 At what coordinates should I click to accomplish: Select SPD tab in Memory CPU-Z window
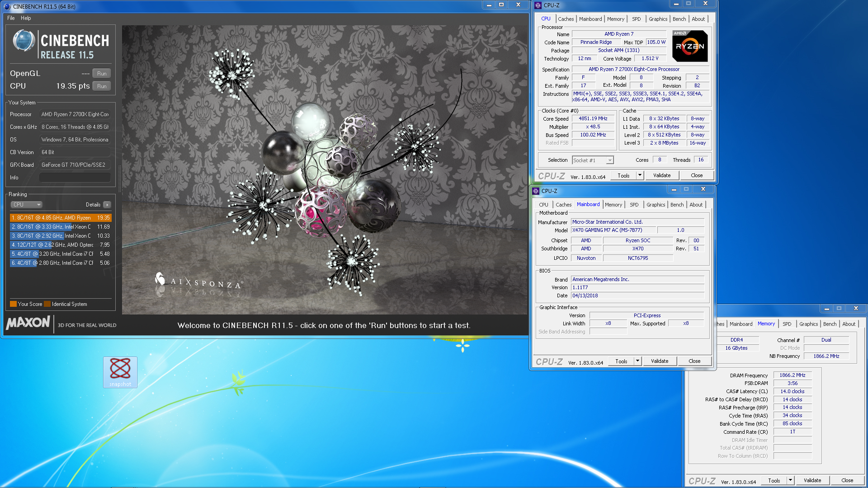click(x=787, y=324)
